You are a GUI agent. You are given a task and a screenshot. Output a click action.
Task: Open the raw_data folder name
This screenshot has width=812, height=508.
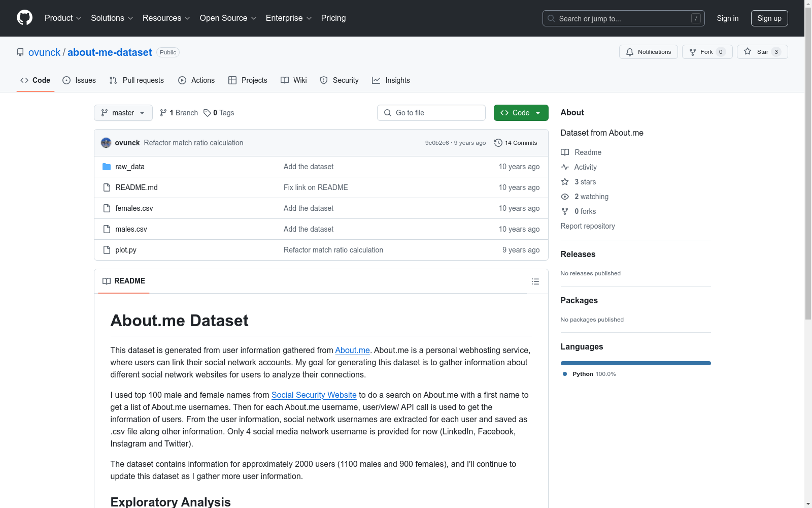130,167
